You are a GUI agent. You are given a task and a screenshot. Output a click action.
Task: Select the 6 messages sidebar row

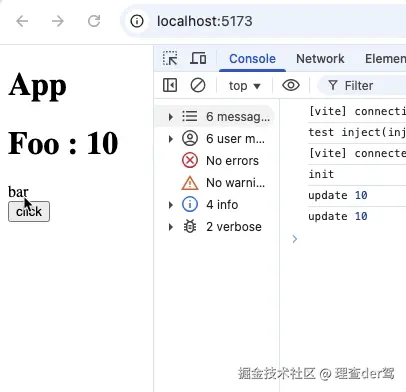tap(215, 117)
